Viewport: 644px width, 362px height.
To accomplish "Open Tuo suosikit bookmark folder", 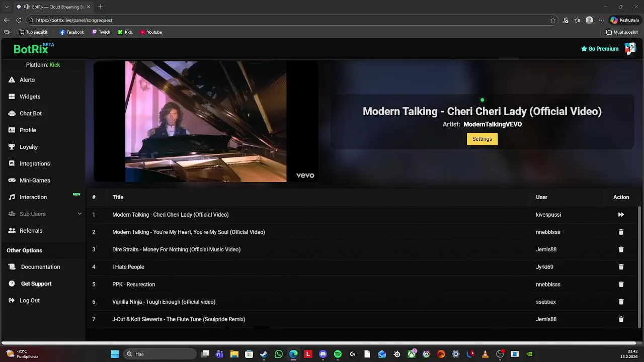I will 33,32.
